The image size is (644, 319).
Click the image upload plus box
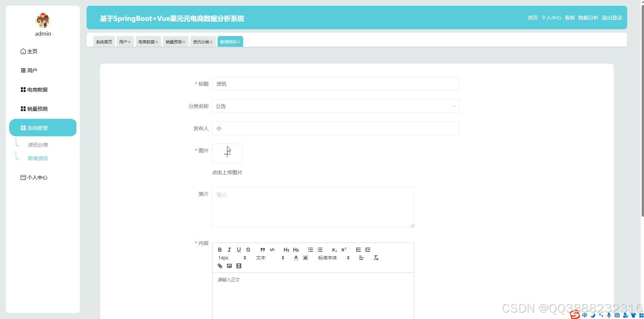(x=227, y=154)
